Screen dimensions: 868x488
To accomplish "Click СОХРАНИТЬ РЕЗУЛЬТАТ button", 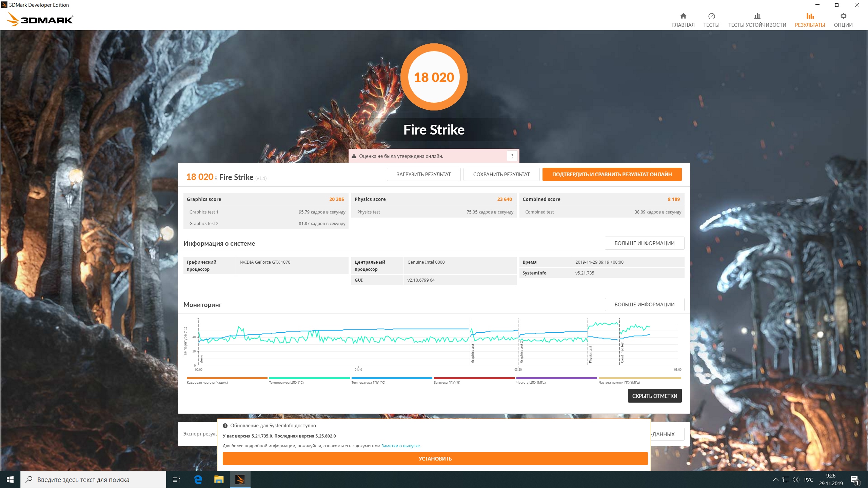I will (x=501, y=174).
